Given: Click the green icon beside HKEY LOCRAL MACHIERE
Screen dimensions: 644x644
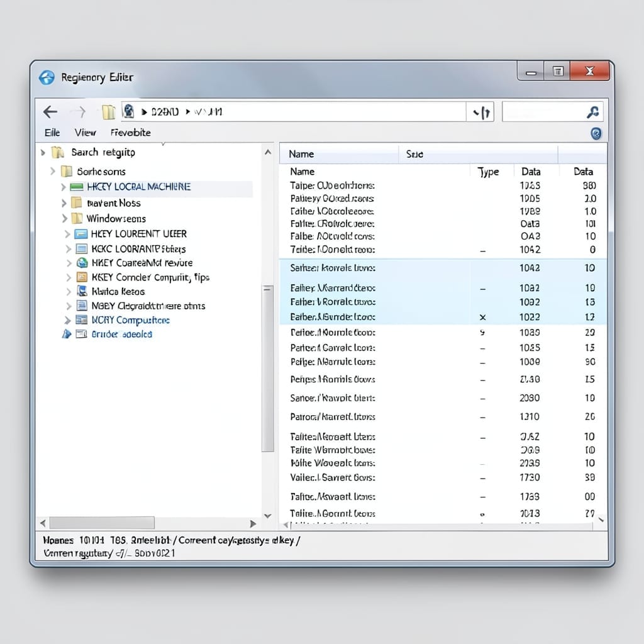Looking at the screenshot, I should (x=77, y=187).
